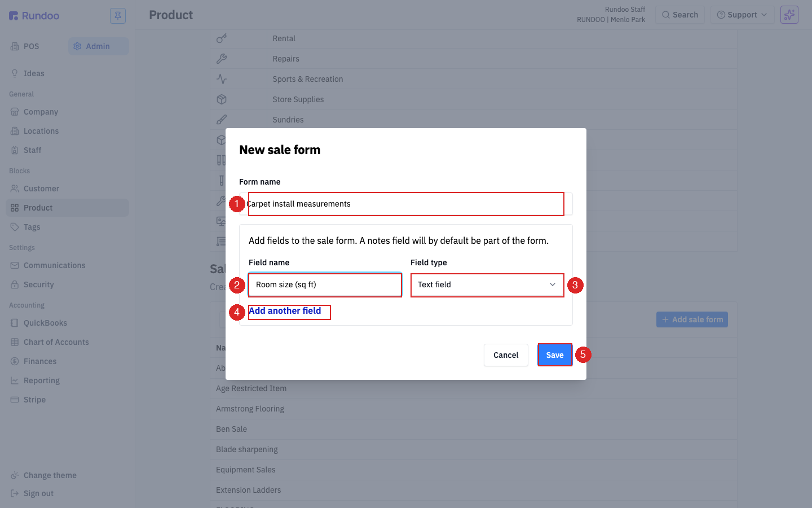Image resolution: width=812 pixels, height=508 pixels.
Task: Open Ideas in the sidebar
Action: [x=67, y=73]
